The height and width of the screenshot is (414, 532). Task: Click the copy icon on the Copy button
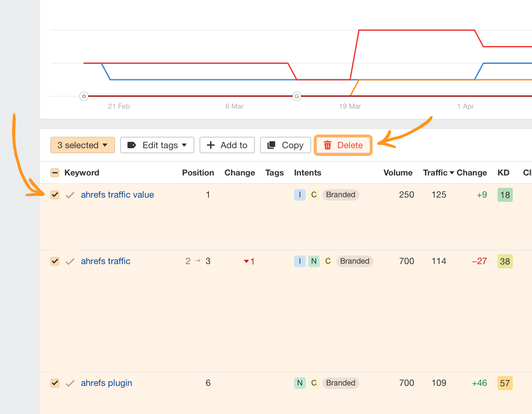click(x=272, y=145)
